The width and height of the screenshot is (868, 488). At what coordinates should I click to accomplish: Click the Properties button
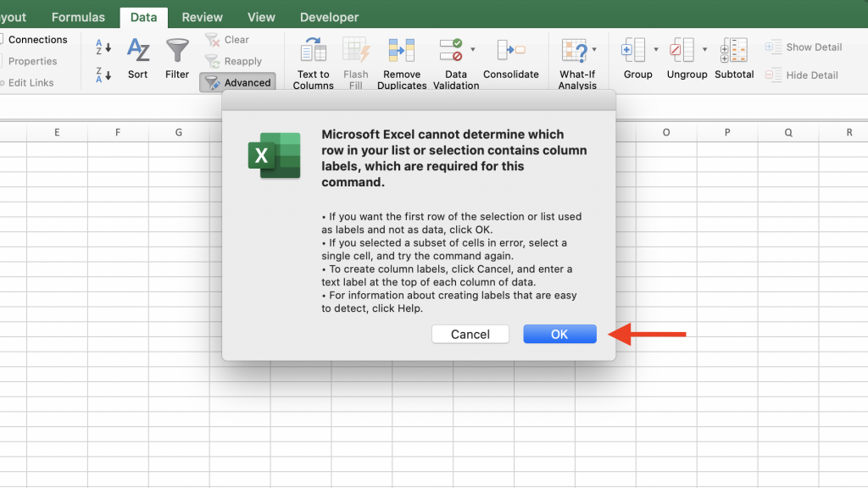30,61
